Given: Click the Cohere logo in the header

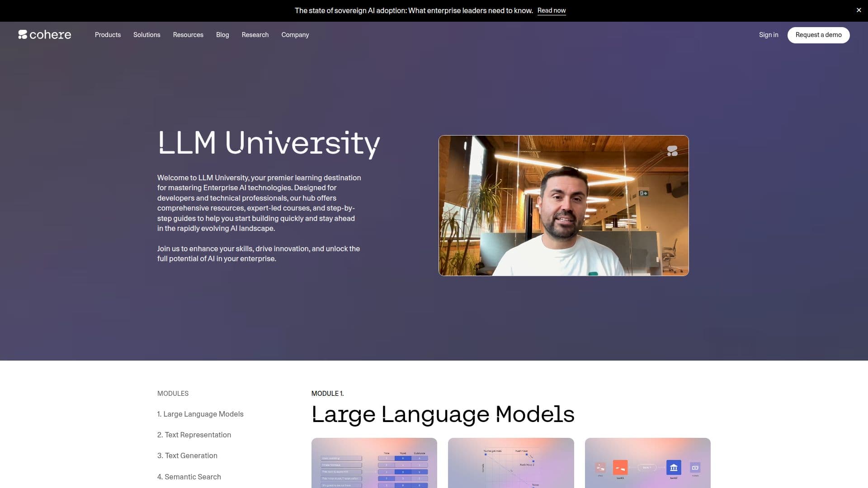Looking at the screenshot, I should pos(44,35).
